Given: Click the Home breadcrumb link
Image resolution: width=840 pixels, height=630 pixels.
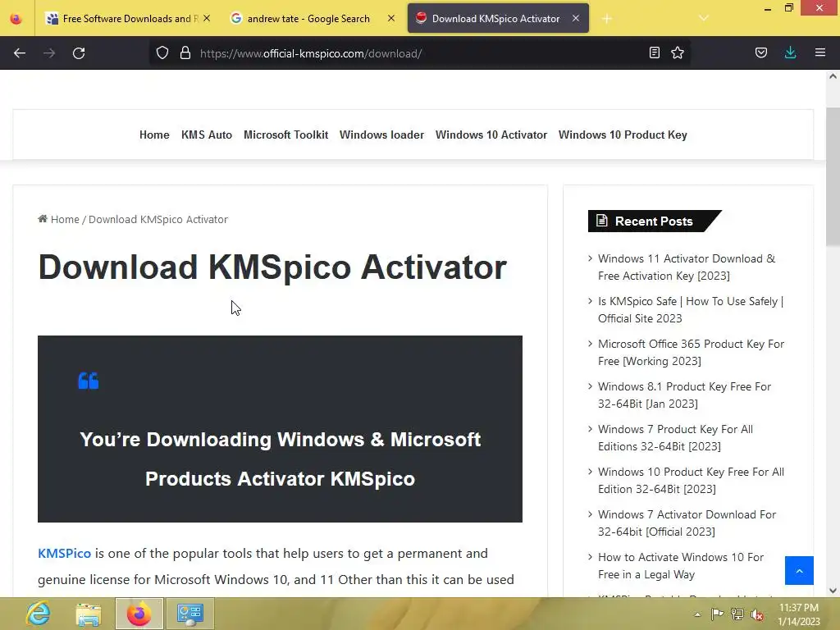Looking at the screenshot, I should [65, 219].
